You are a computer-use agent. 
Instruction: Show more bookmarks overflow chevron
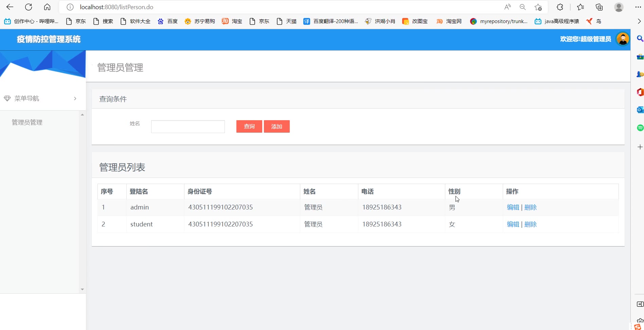[639, 21]
